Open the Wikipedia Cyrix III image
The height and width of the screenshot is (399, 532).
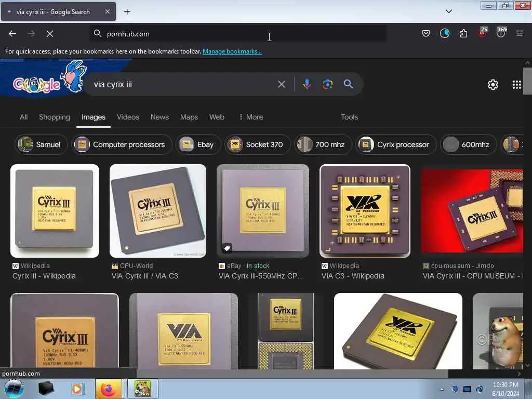click(x=55, y=211)
